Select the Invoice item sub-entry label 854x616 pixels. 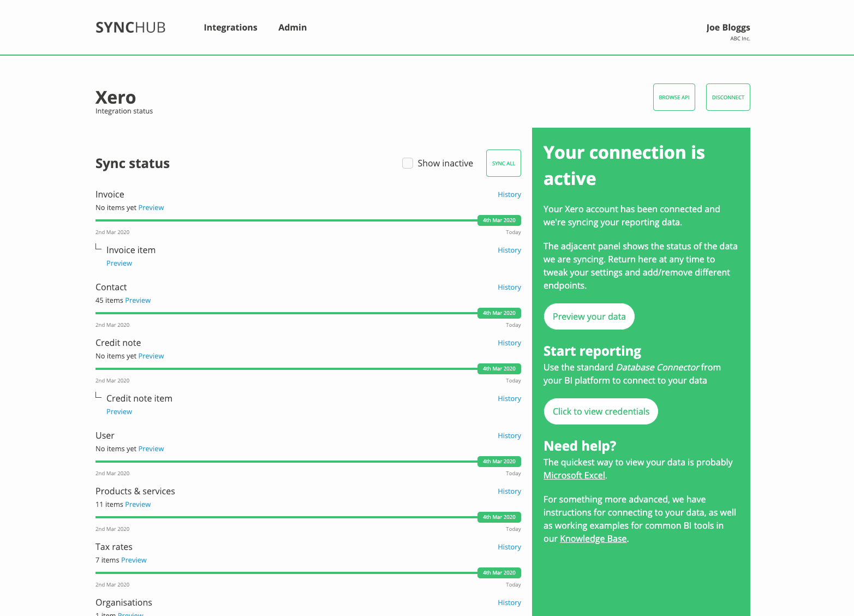(131, 250)
